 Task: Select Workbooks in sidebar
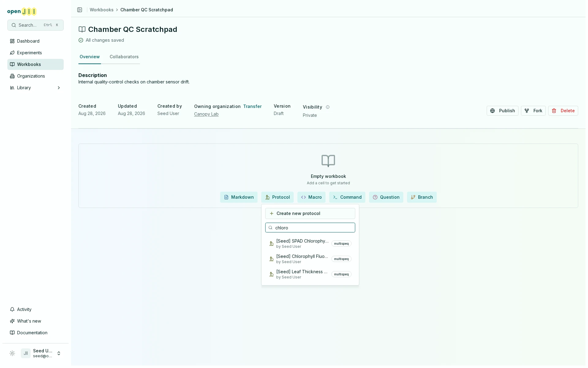pos(36,64)
